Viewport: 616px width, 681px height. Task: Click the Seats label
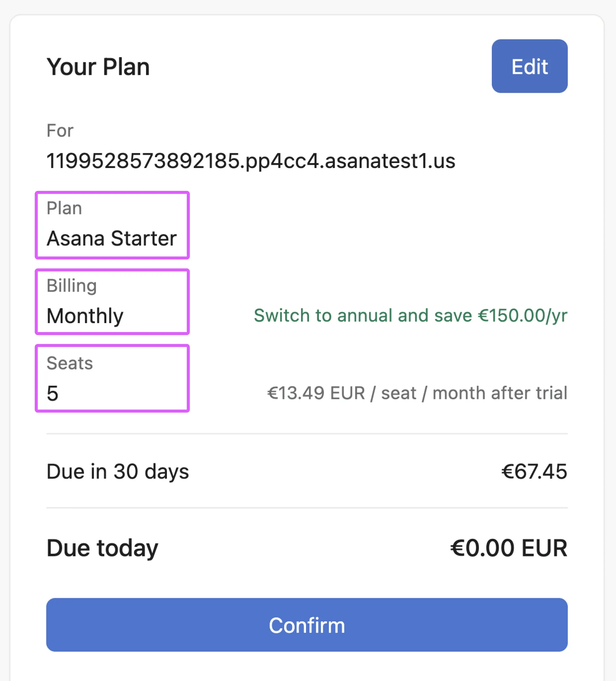click(70, 364)
